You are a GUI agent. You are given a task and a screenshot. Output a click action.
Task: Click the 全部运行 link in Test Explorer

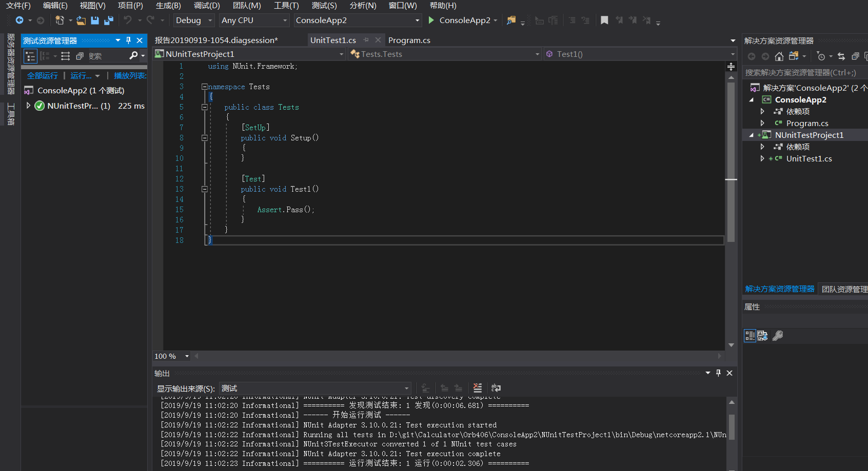point(43,75)
